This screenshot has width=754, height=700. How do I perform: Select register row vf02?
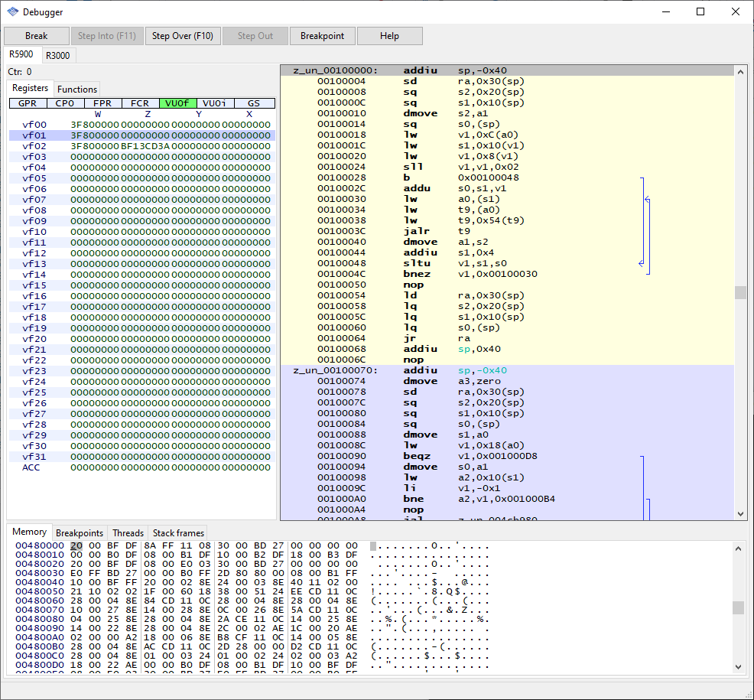coord(142,146)
